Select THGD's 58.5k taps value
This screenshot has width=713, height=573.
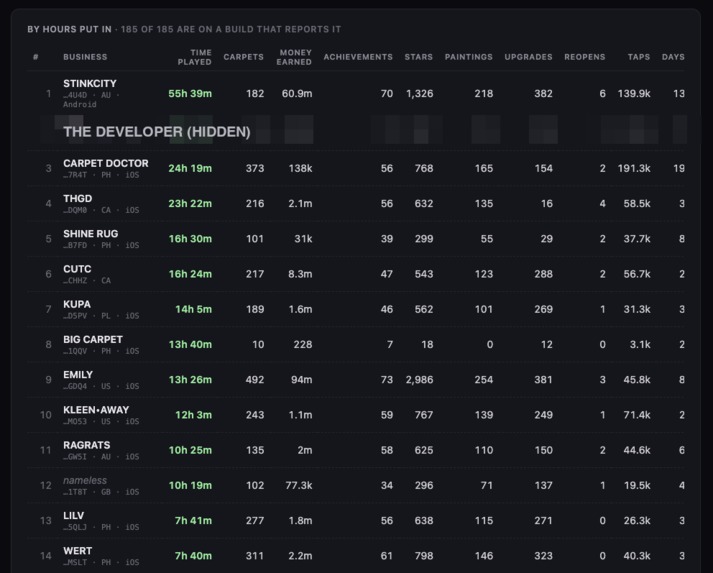coord(637,204)
